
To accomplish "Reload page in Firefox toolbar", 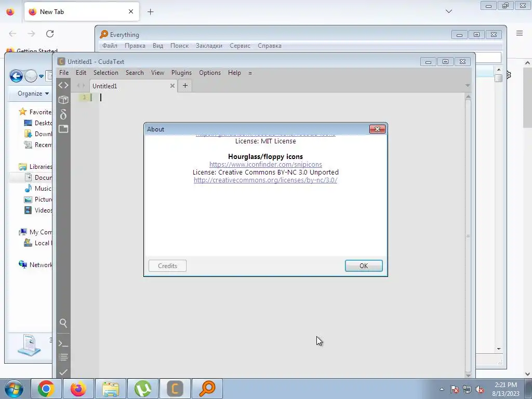I will [50, 34].
